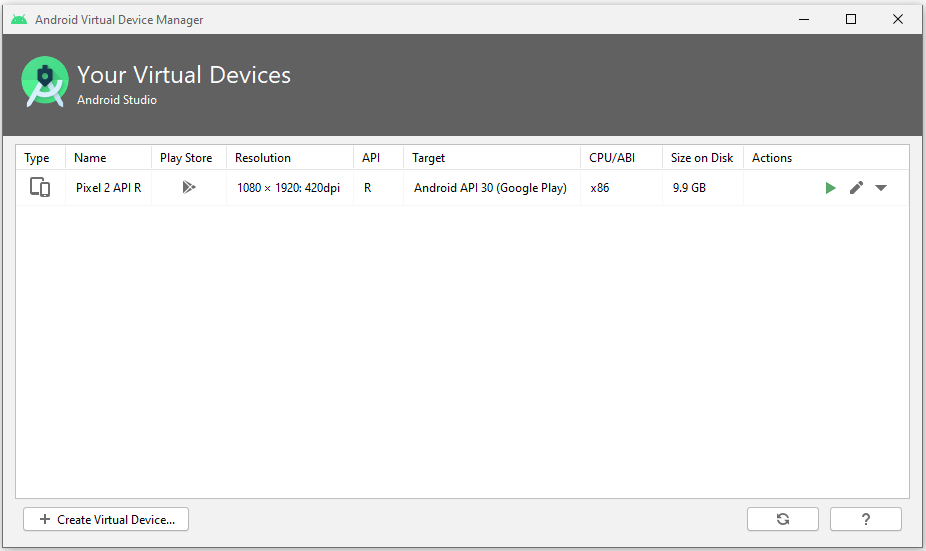
Task: Select the '1080 × 1920: 420dpi' resolution cell
Action: tap(289, 188)
